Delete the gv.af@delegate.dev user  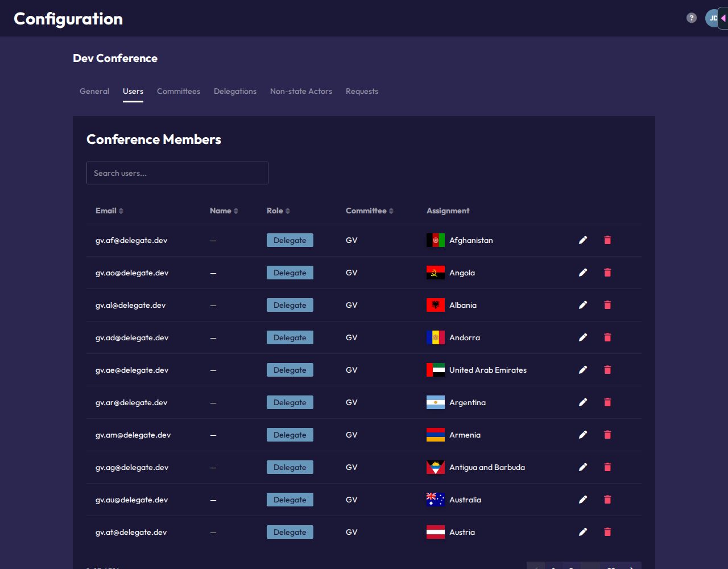click(607, 240)
